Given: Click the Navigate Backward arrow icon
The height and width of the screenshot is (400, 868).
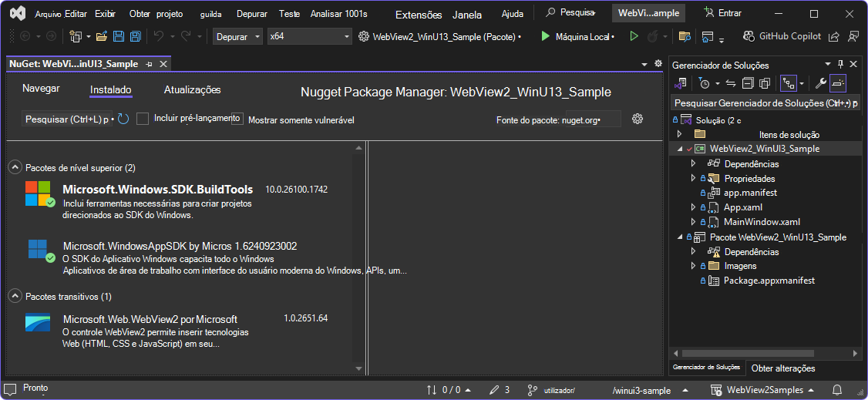Looking at the screenshot, I should (25, 36).
